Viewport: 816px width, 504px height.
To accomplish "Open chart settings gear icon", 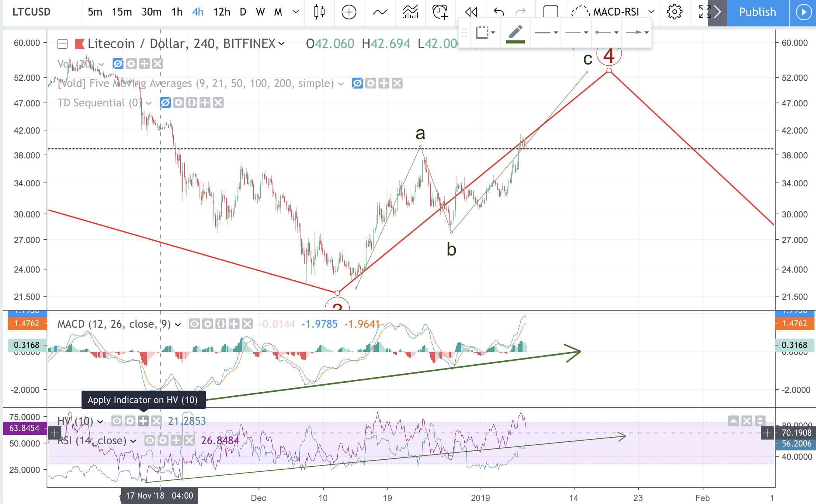I will point(674,12).
